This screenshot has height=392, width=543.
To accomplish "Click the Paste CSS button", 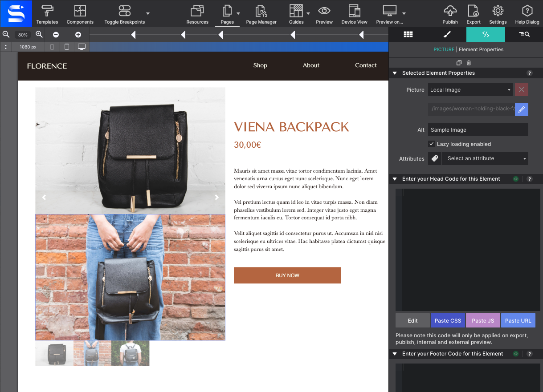I will click(448, 320).
